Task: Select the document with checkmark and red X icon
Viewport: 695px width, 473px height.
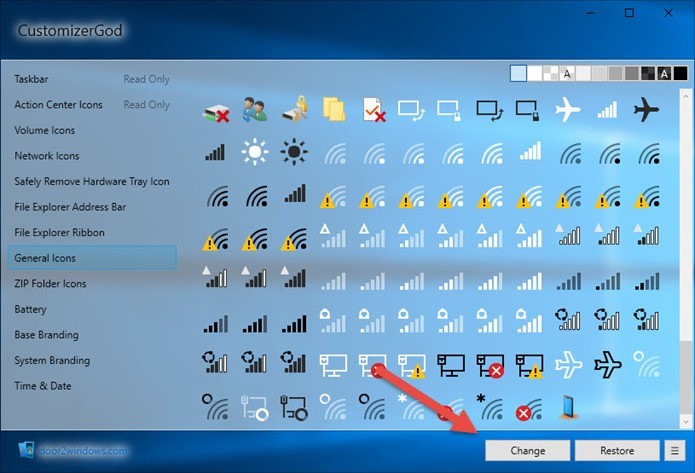Action: pyautogui.click(x=374, y=110)
